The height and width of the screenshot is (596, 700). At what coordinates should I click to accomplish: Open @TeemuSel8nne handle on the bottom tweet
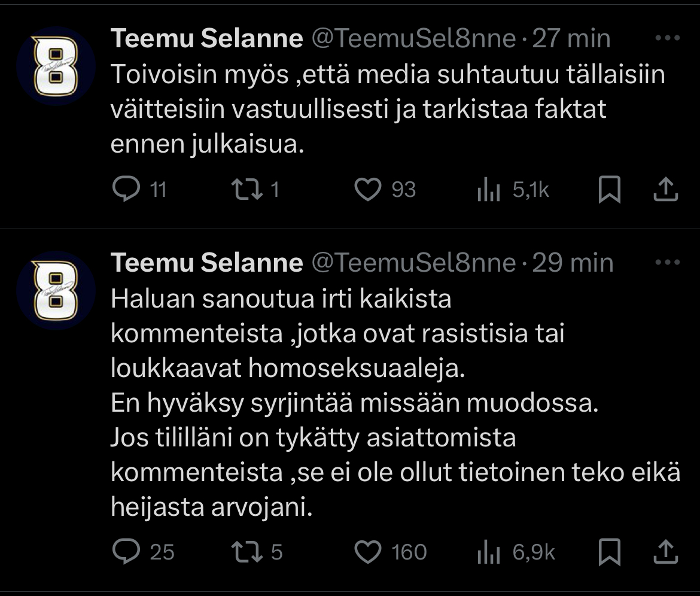click(414, 263)
